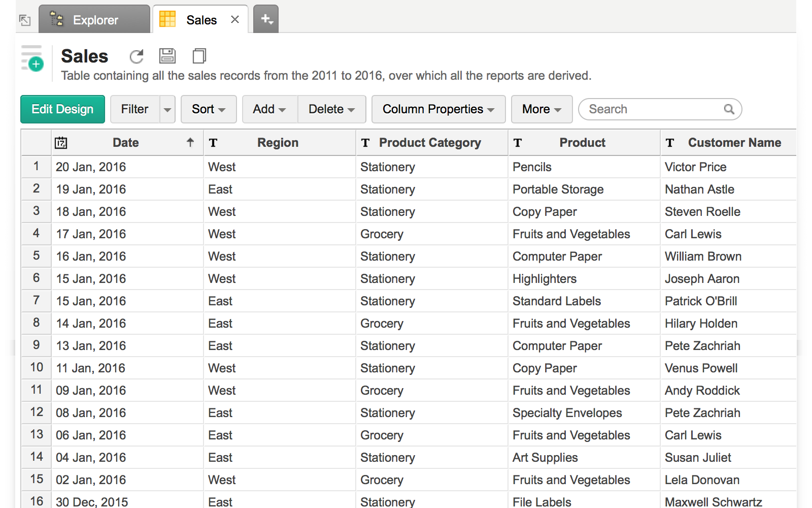The height and width of the screenshot is (508, 812).
Task: Open the Add dropdown button
Action: coord(269,109)
